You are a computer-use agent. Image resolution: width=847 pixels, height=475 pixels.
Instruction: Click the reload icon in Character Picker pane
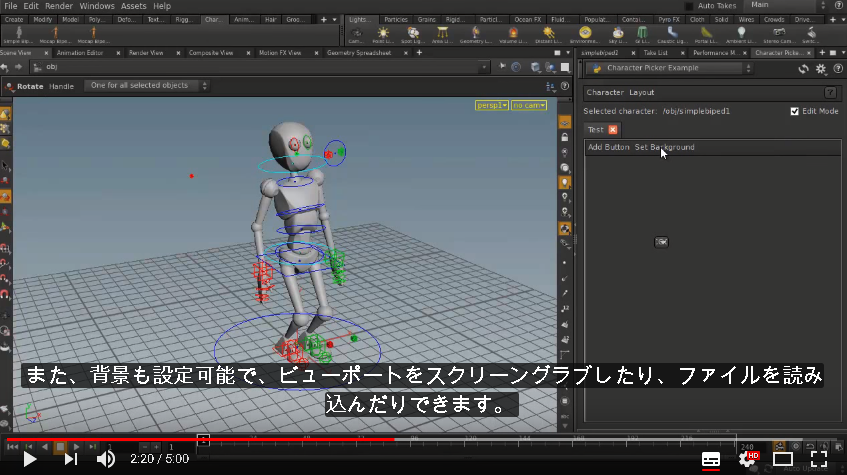804,69
